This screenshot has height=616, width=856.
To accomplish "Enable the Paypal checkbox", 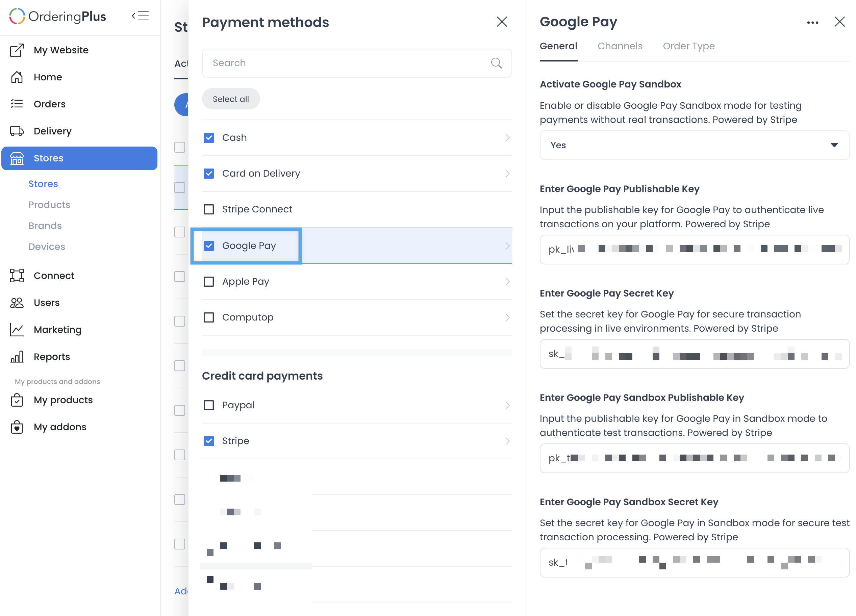I will (209, 405).
